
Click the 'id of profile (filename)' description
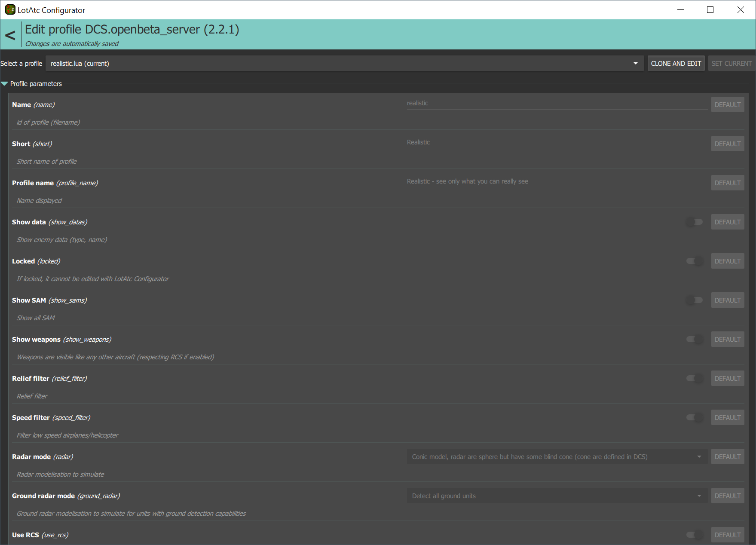[x=48, y=122]
